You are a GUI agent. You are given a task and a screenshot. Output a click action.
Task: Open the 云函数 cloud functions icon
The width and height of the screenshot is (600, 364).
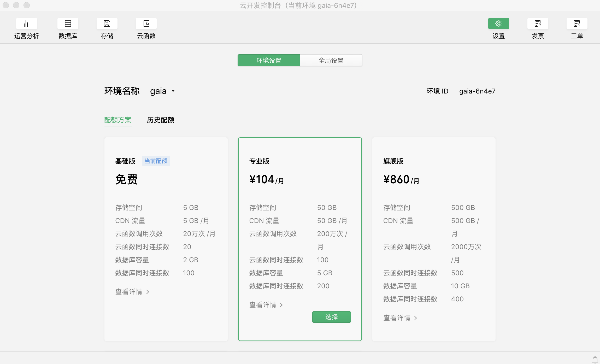coord(146,24)
